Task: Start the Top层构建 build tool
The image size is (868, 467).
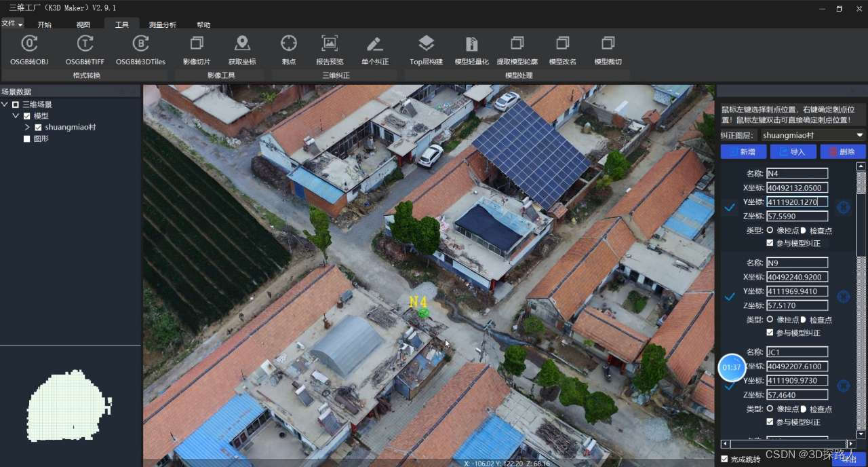Action: pos(426,49)
